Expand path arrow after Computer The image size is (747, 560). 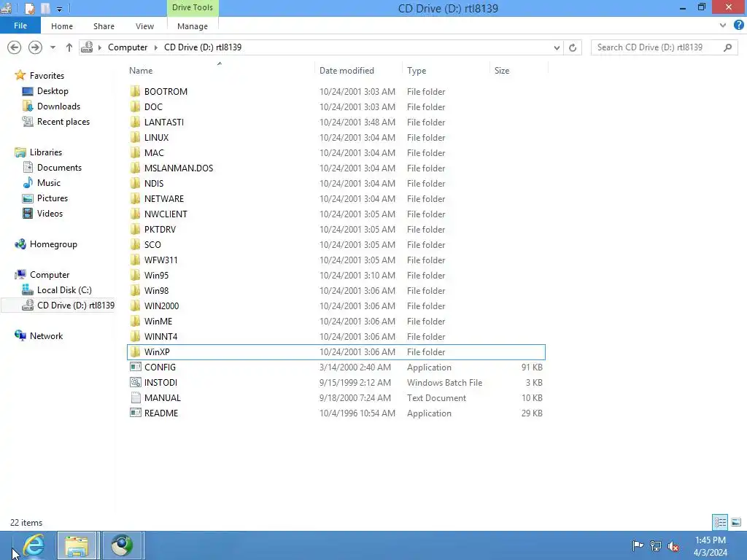pyautogui.click(x=156, y=47)
